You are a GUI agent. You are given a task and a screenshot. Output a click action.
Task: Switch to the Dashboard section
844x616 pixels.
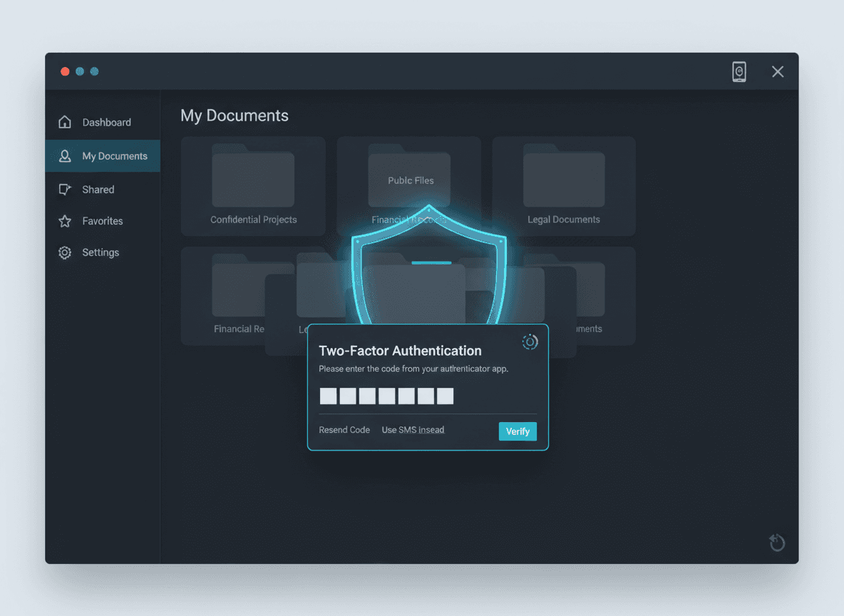click(x=107, y=122)
